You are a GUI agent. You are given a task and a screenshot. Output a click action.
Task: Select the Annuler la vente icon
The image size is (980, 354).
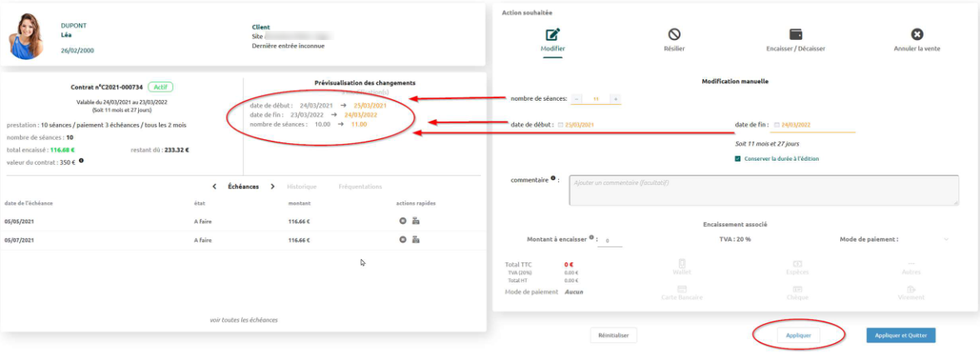pyautogui.click(x=917, y=35)
